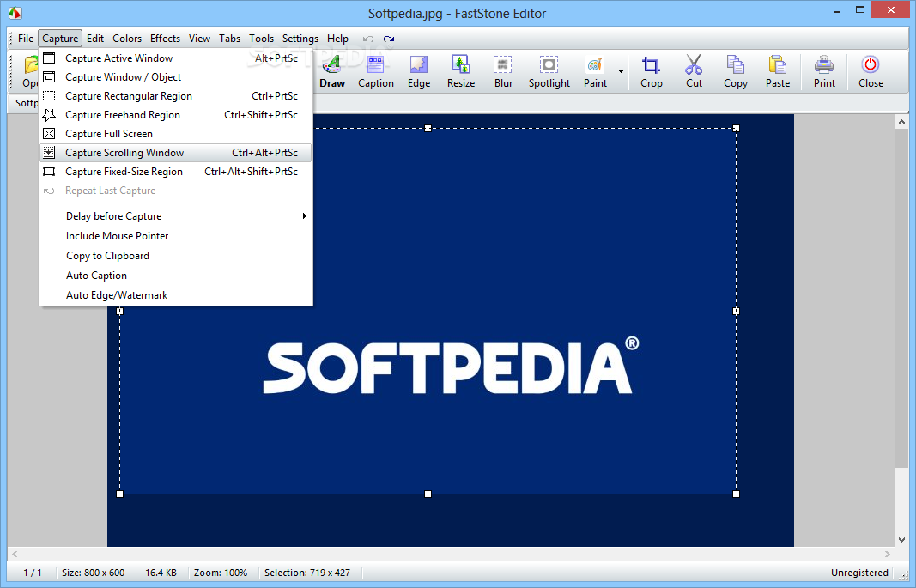Open the Resize tool

(461, 72)
